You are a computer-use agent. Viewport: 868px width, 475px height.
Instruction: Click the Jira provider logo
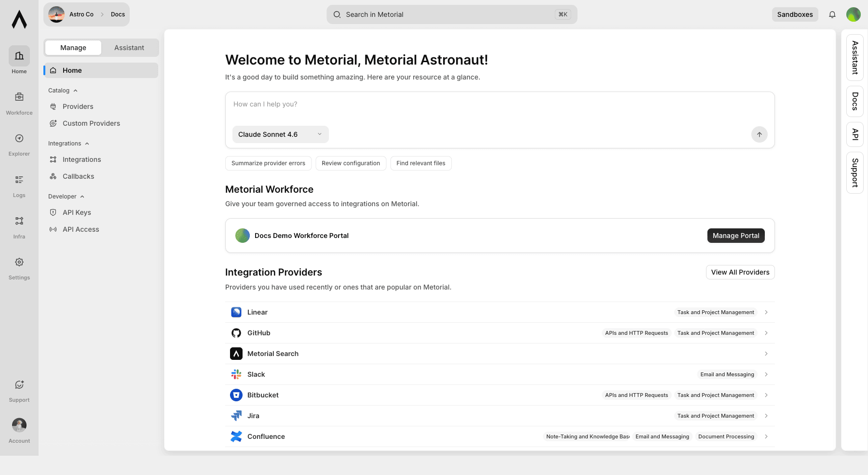pos(236,416)
